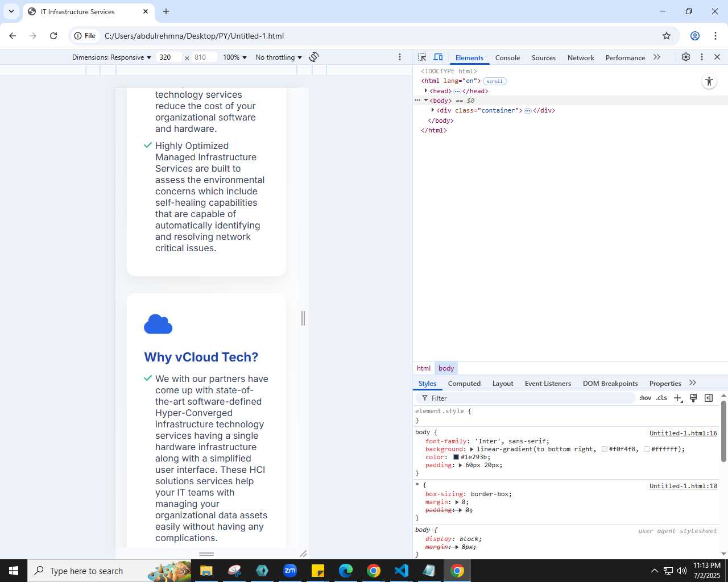Toggle the device toolbar icon
The height and width of the screenshot is (582, 728).
[x=438, y=57]
